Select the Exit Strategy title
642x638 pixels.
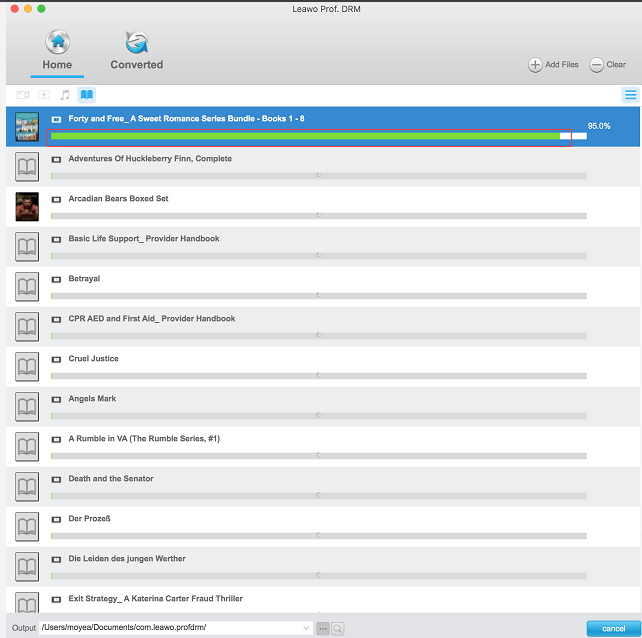[156, 599]
